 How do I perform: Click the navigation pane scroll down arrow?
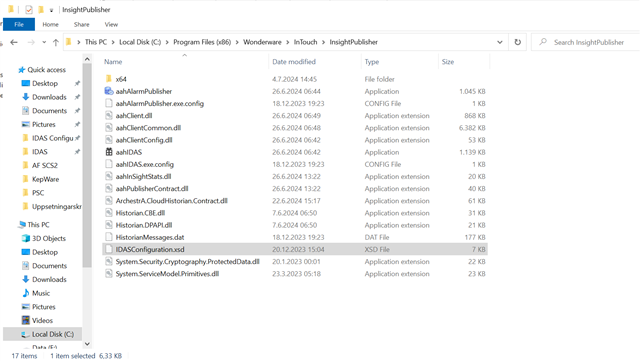(87, 344)
